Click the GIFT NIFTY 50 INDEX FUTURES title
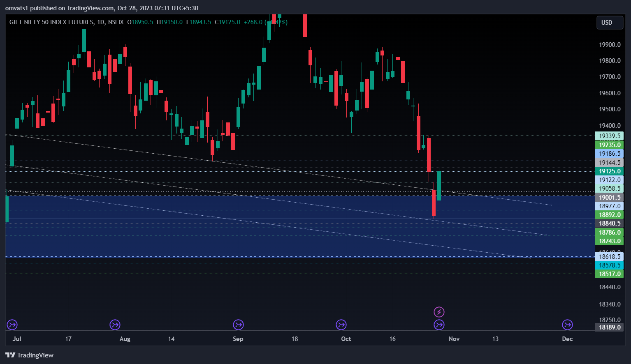The width and height of the screenshot is (631, 364). [51, 22]
